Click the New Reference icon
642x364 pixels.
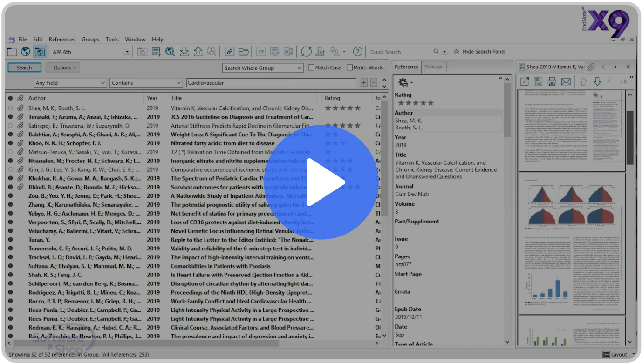click(x=156, y=52)
